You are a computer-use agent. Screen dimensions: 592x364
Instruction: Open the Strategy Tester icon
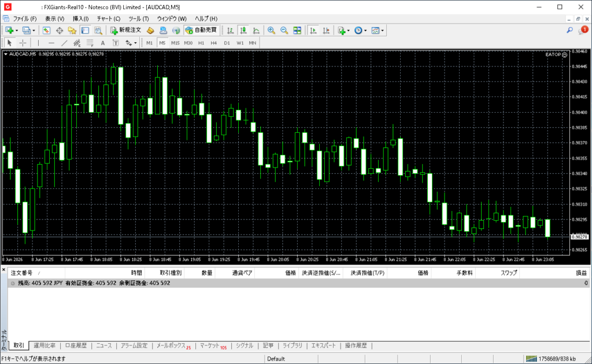(98, 31)
